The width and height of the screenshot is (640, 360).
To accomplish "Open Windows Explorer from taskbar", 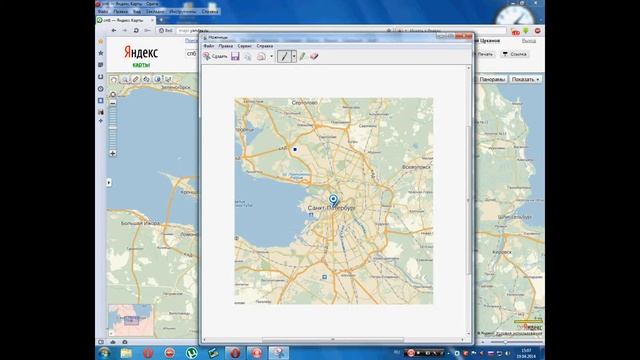I will [x=126, y=353].
